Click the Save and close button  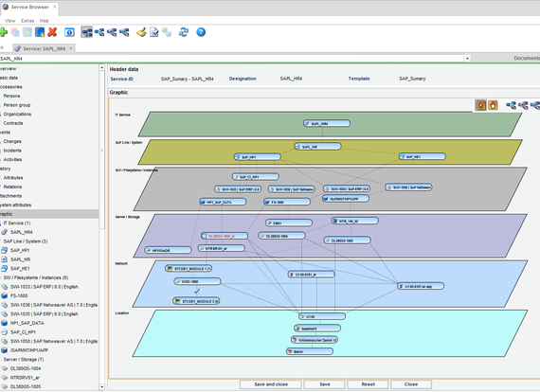(x=271, y=384)
